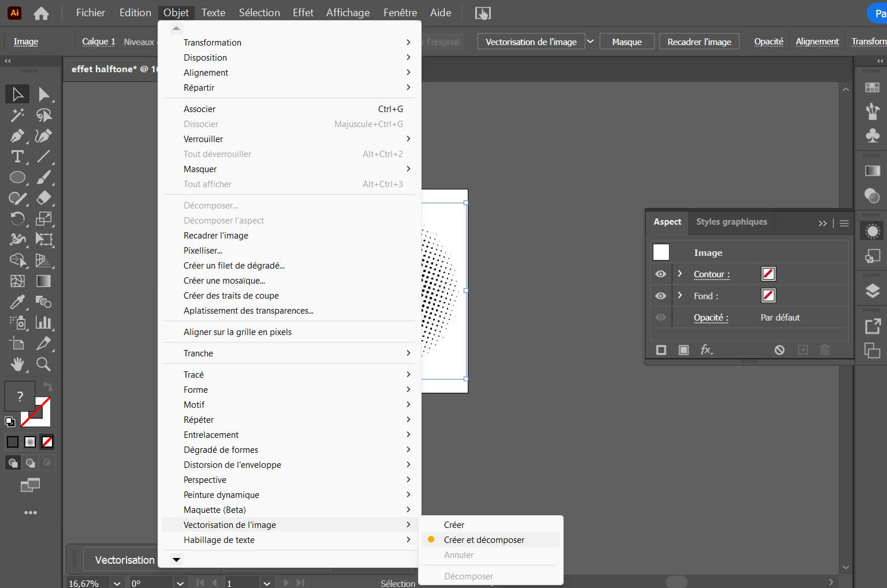The width and height of the screenshot is (887, 588).
Task: Open Opacité link in control bar
Action: click(x=769, y=42)
